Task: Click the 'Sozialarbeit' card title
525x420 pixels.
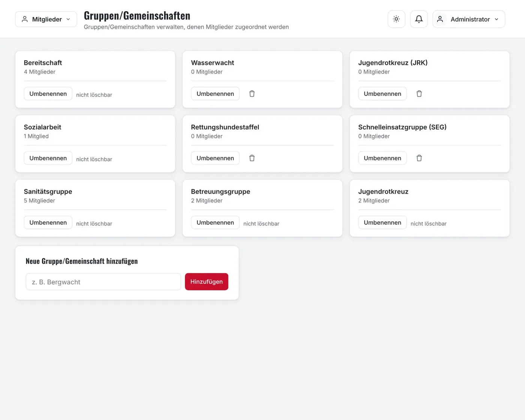Action: tap(42, 127)
